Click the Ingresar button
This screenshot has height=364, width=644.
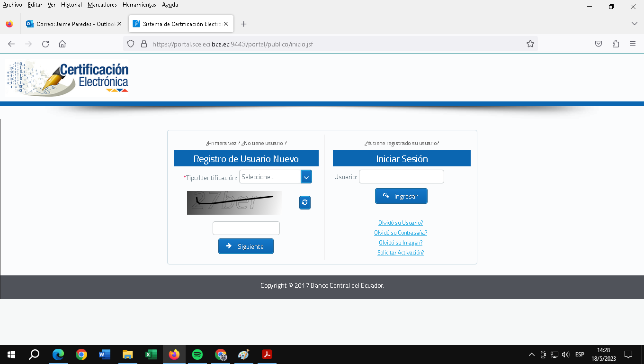coord(401,196)
